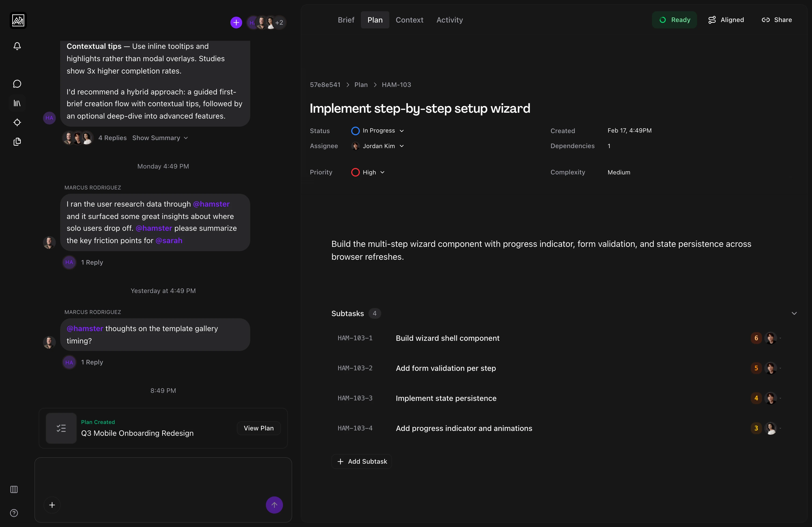Image resolution: width=812 pixels, height=527 pixels.
Task: Switch to the Context tab
Action: (x=409, y=20)
